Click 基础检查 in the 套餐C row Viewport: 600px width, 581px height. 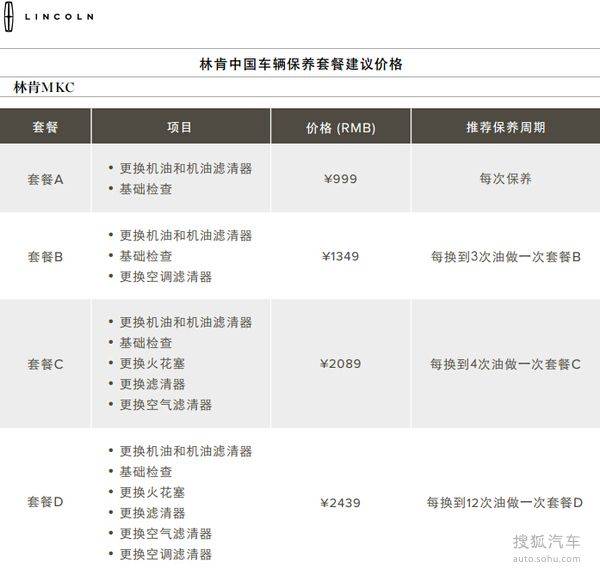(x=146, y=343)
